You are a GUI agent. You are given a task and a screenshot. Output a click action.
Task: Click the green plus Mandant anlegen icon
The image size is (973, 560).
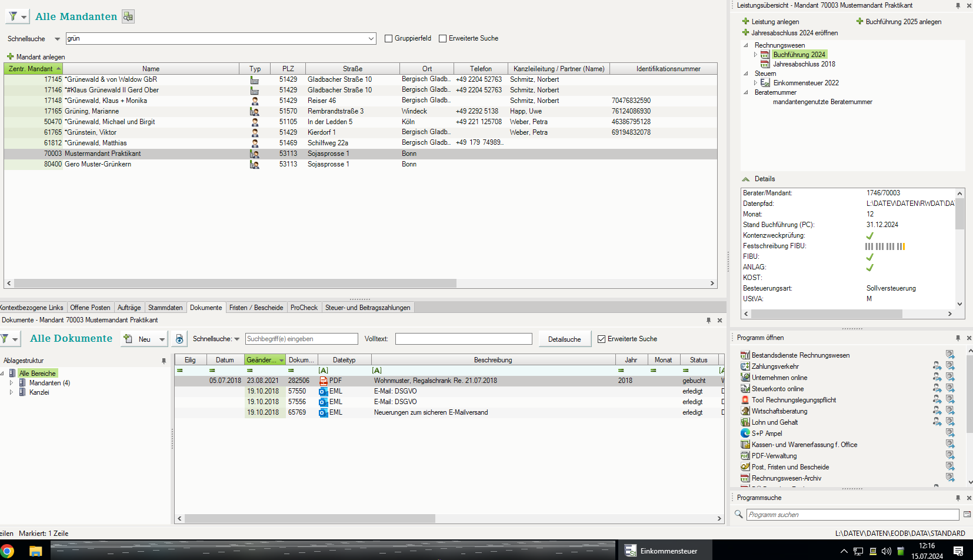10,57
